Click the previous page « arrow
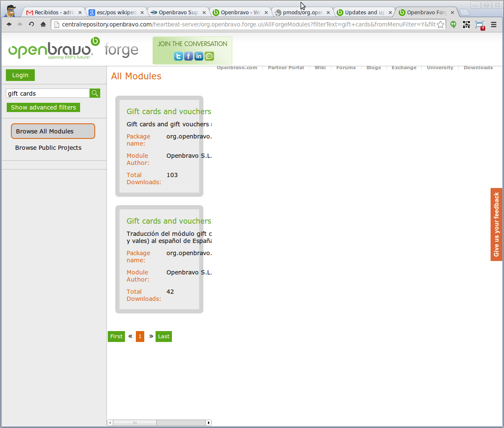Image resolution: width=504 pixels, height=428 pixels. click(x=130, y=336)
